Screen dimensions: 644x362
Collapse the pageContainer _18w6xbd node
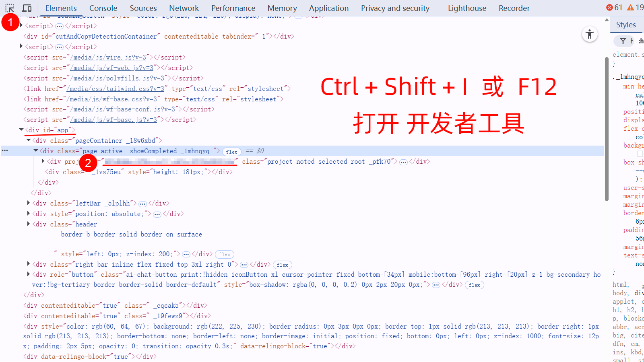click(x=29, y=140)
